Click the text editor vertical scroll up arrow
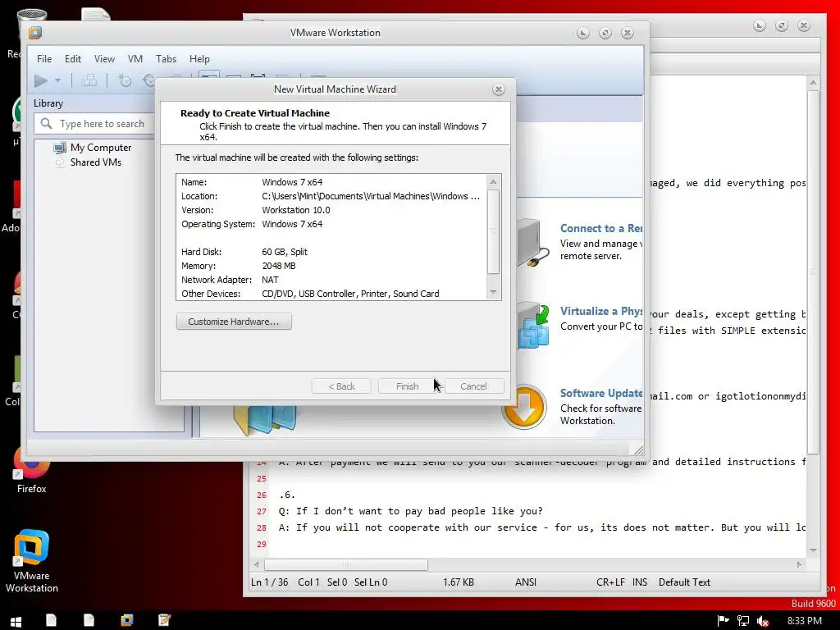The width and height of the screenshot is (840, 630). (813, 83)
